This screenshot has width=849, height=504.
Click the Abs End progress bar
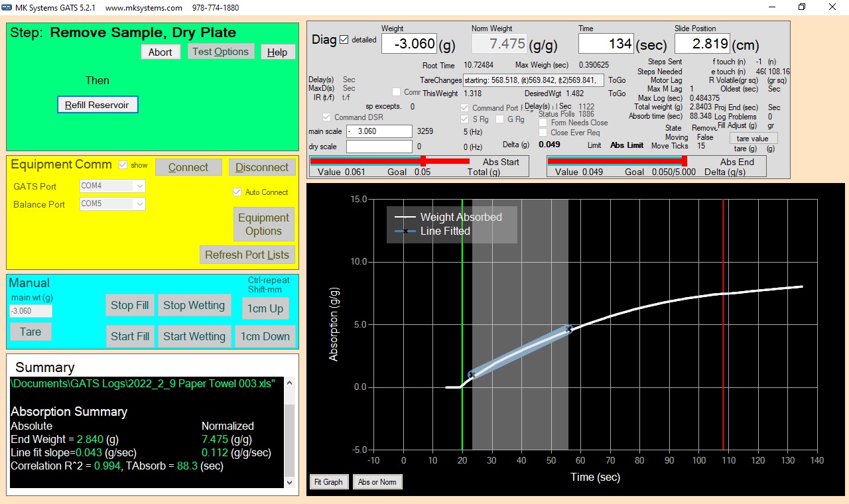click(616, 161)
